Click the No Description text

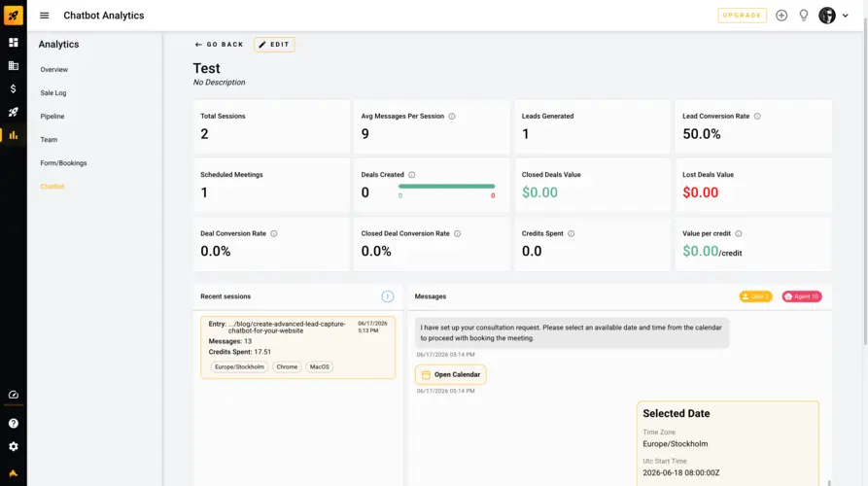(220, 83)
